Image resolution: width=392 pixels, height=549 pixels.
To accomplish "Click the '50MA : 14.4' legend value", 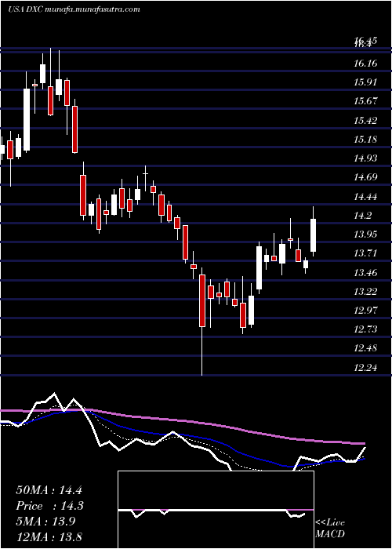I will (x=49, y=490).
